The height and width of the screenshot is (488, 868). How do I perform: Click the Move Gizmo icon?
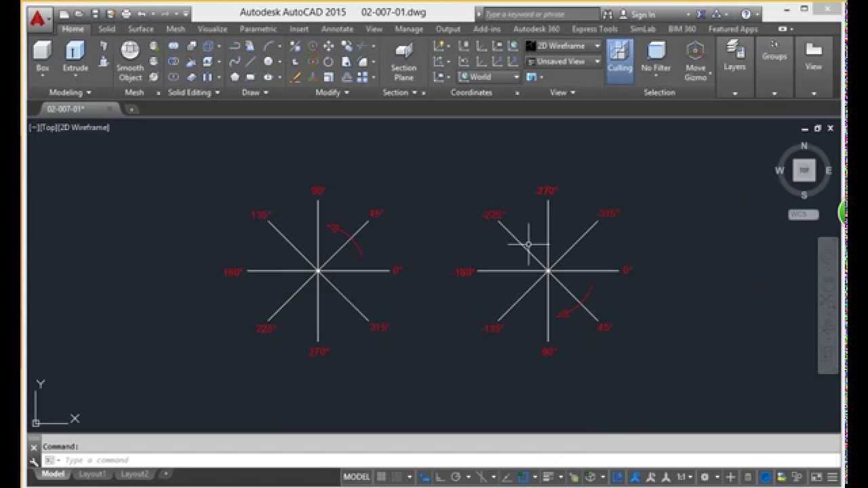695,62
